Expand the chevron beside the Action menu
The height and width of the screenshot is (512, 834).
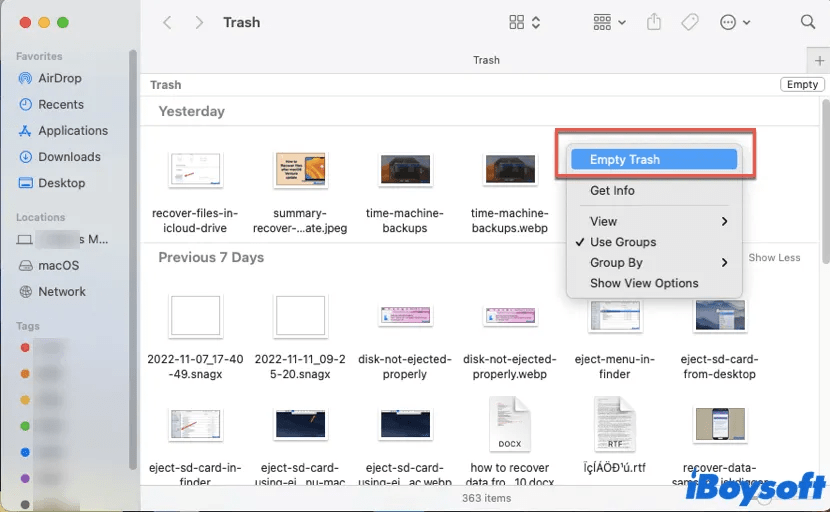747,23
